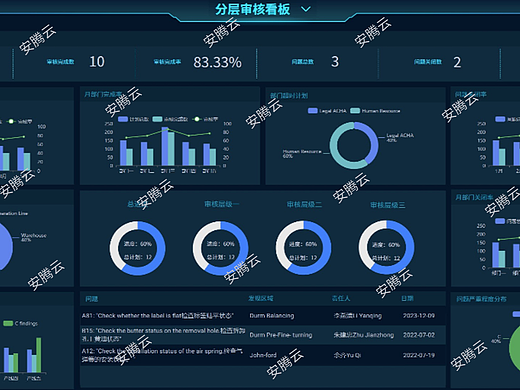Viewport: 520px width, 390px height.
Task: Toggle the blue legend swatch in top-right chart
Action: [500, 119]
